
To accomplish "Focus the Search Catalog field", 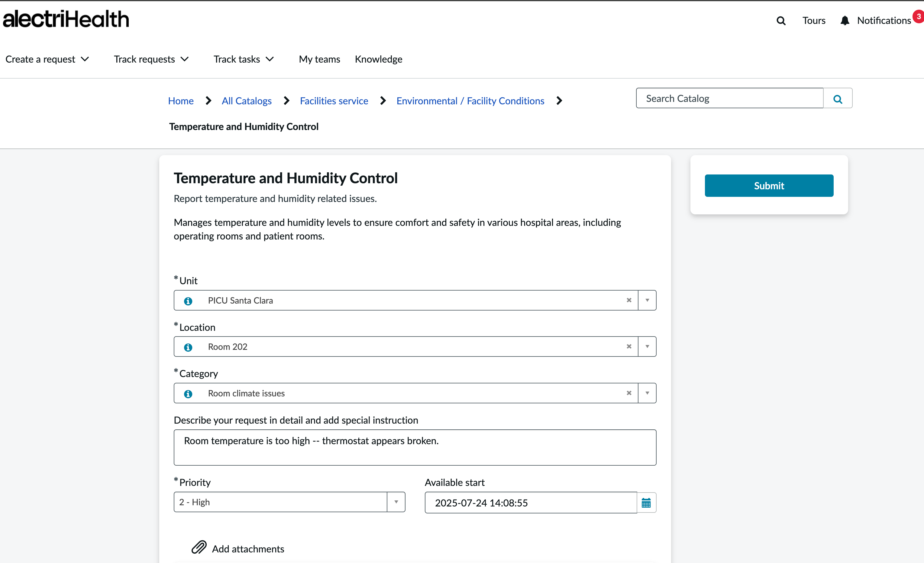I will tap(730, 98).
